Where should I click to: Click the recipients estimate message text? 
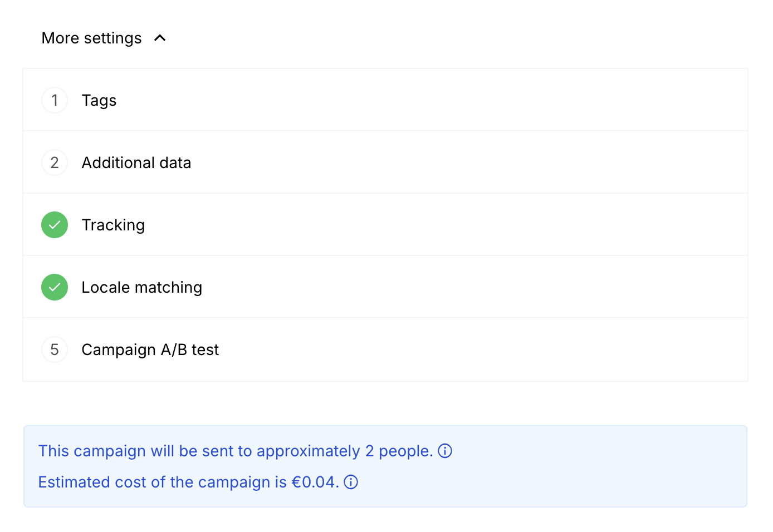(236, 451)
